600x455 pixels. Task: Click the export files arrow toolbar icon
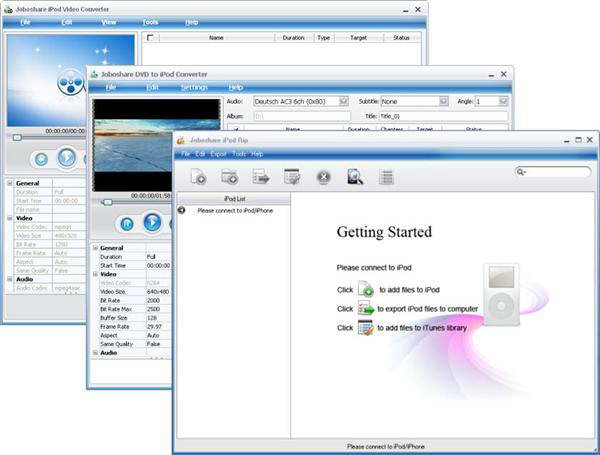[x=261, y=177]
